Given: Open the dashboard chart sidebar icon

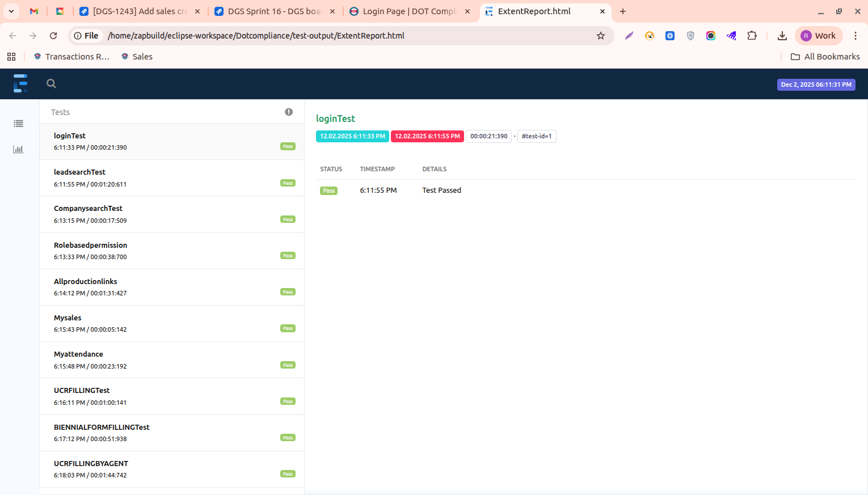Looking at the screenshot, I should [x=18, y=149].
